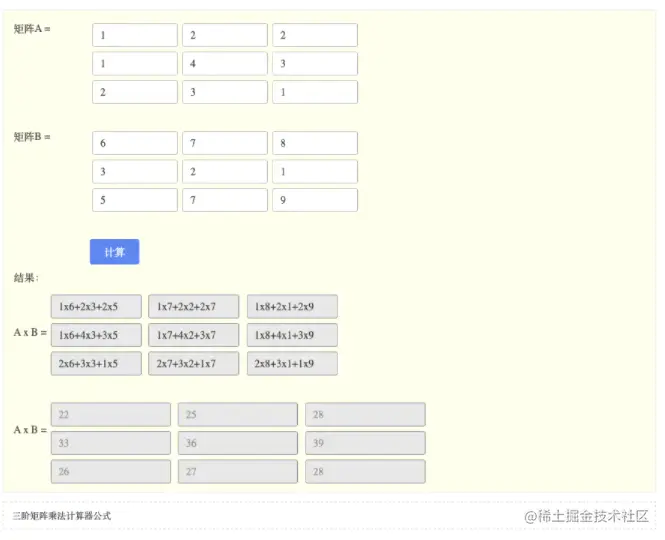
Task: Click Matrix B field containing 6
Action: [135, 143]
